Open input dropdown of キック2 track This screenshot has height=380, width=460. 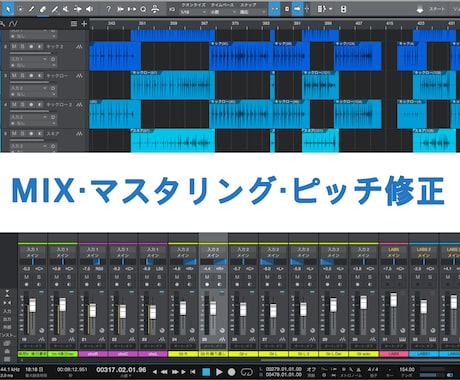tap(28, 59)
